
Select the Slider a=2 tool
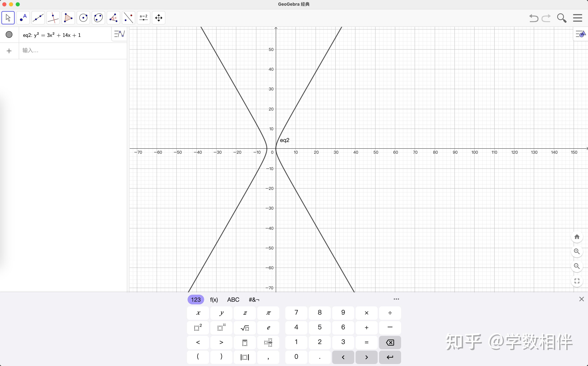tap(143, 18)
